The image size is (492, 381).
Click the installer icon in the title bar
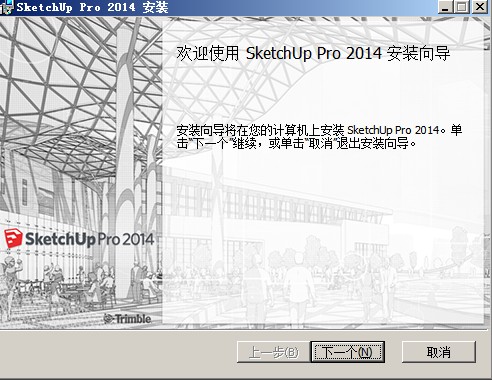[x=6, y=7]
